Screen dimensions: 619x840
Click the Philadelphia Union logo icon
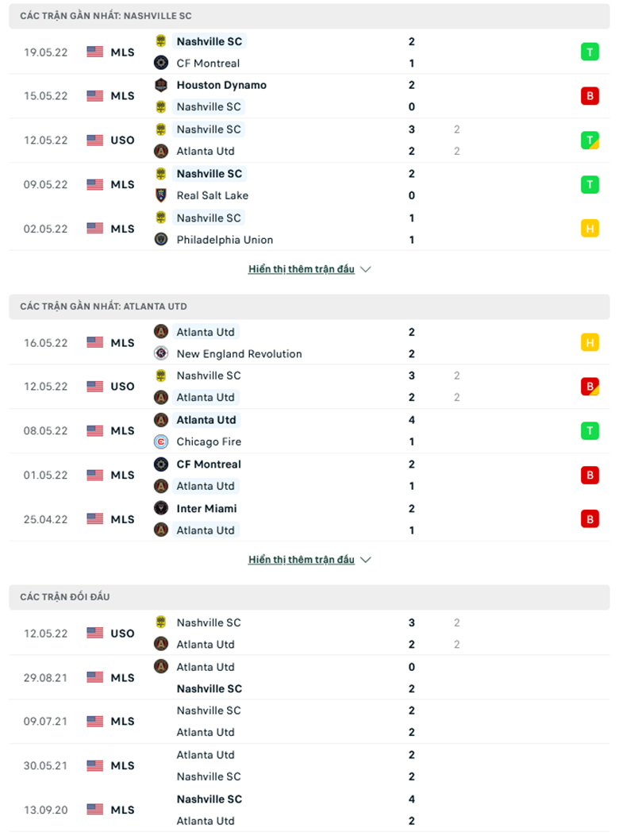click(160, 240)
